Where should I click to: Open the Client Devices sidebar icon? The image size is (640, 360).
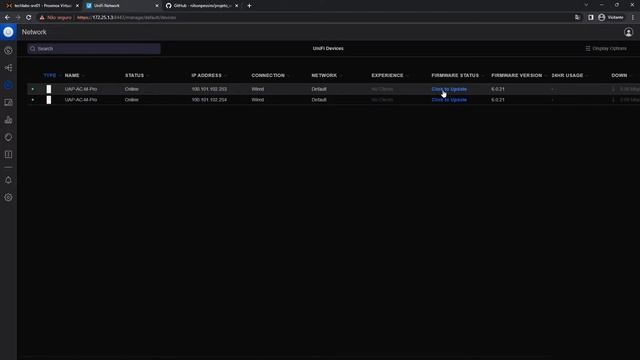coord(8,102)
